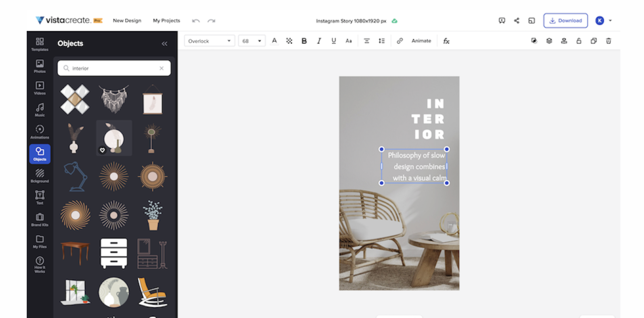Expand the Overlock font dropdown
644x318 pixels.
click(x=209, y=41)
